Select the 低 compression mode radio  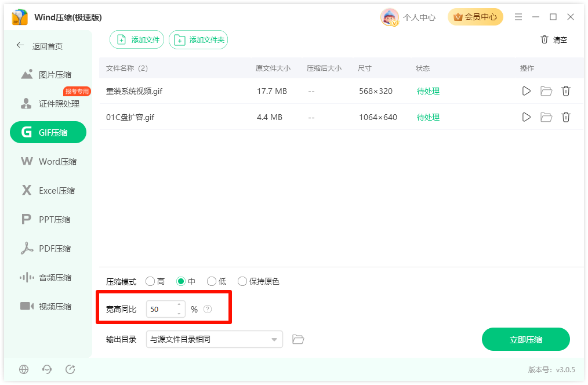click(x=212, y=281)
